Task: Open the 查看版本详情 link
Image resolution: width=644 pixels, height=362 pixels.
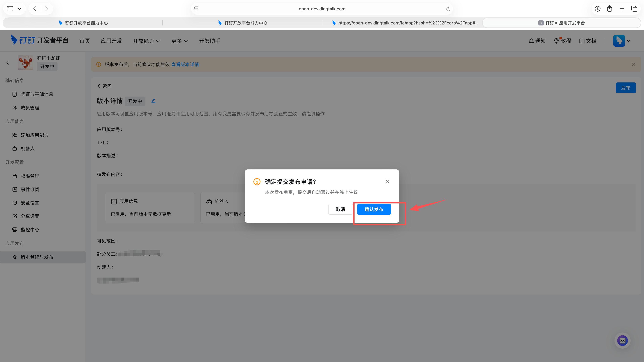Action: pos(185,64)
